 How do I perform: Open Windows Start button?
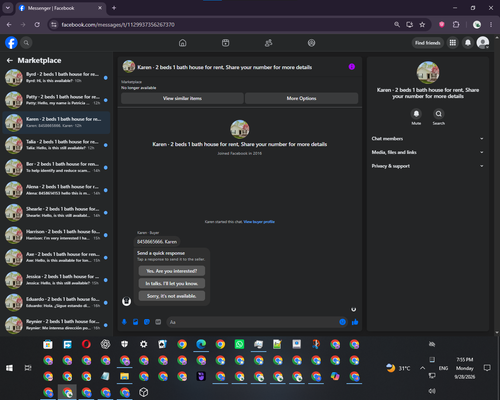pos(9,368)
